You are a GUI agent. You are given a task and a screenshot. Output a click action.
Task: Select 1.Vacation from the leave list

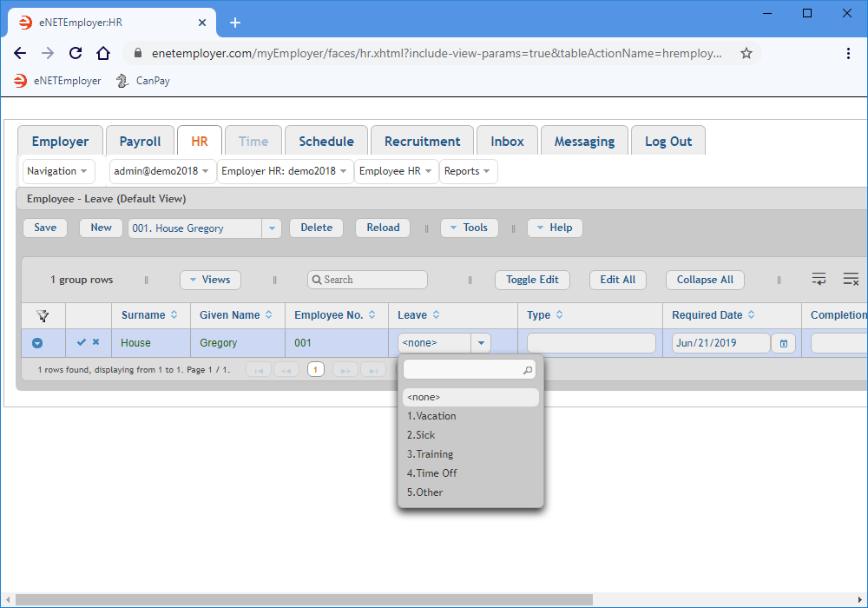point(431,416)
